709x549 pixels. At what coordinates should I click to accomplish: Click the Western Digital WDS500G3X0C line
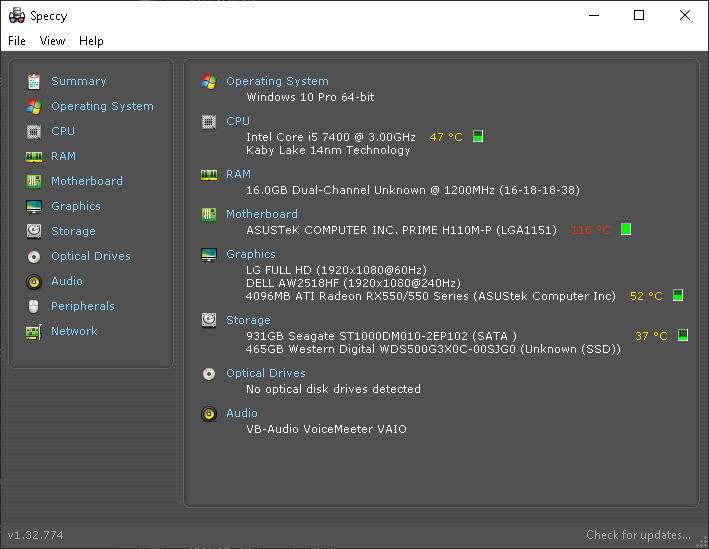pyautogui.click(x=433, y=349)
